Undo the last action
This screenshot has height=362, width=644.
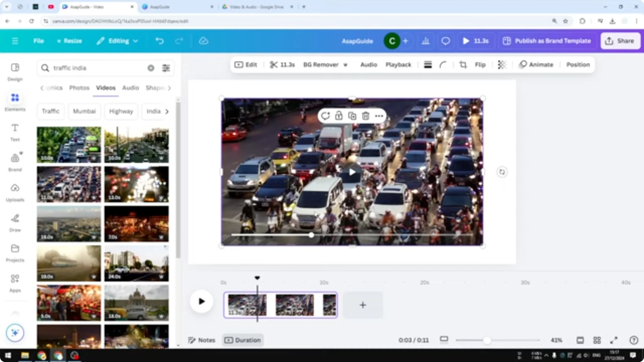160,41
